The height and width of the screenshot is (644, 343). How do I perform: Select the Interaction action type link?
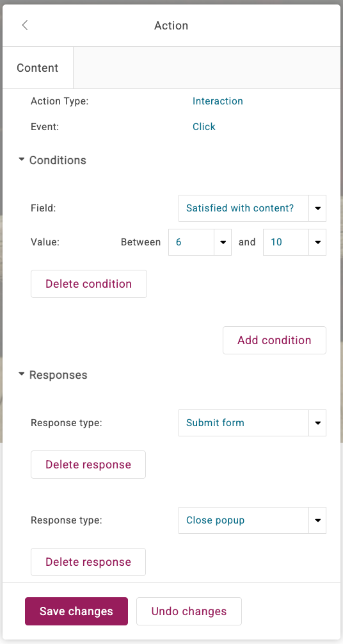(x=218, y=101)
